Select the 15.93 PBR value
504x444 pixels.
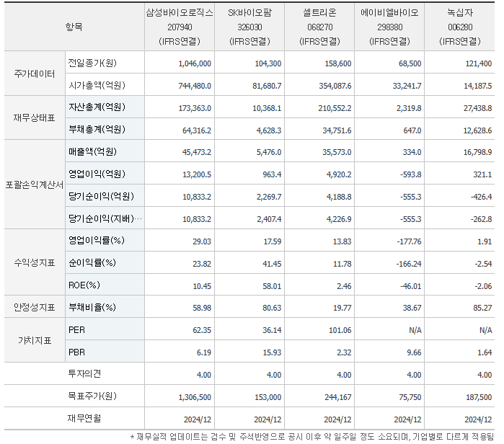[272, 352]
